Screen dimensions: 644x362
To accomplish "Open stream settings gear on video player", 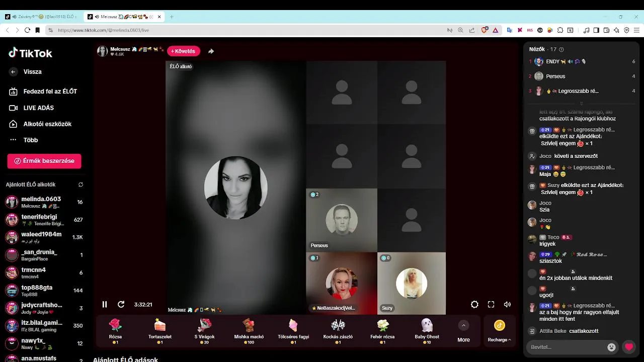I will [x=474, y=304].
